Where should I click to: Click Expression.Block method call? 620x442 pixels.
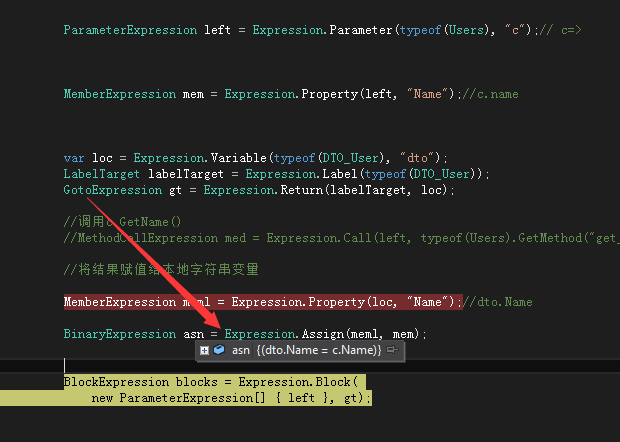pos(295,382)
